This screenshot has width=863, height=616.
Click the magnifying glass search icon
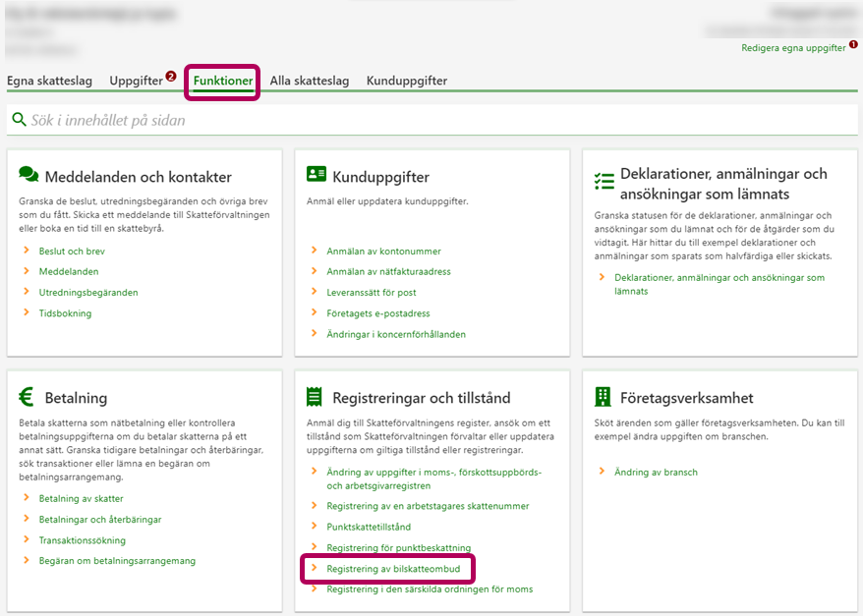coord(19,120)
